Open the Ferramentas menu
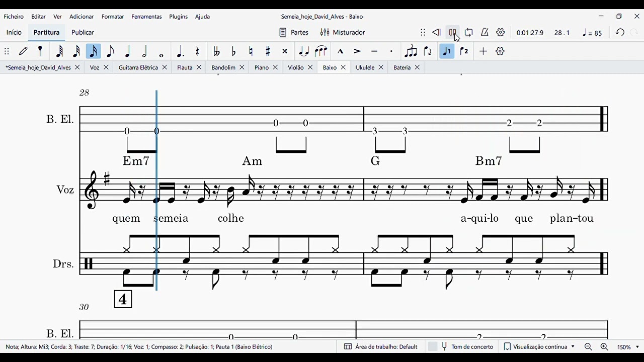 146,17
